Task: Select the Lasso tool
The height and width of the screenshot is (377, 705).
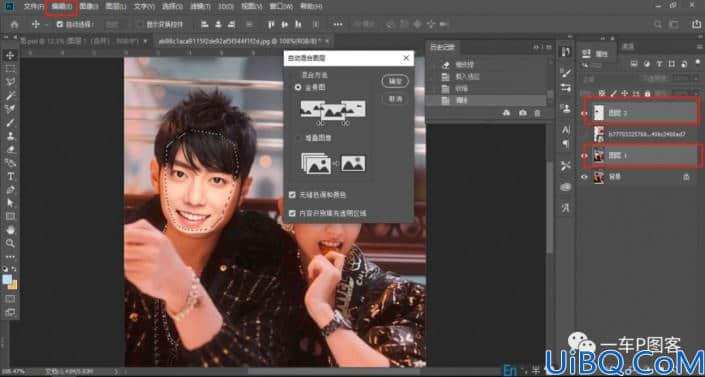Action: coord(10,82)
